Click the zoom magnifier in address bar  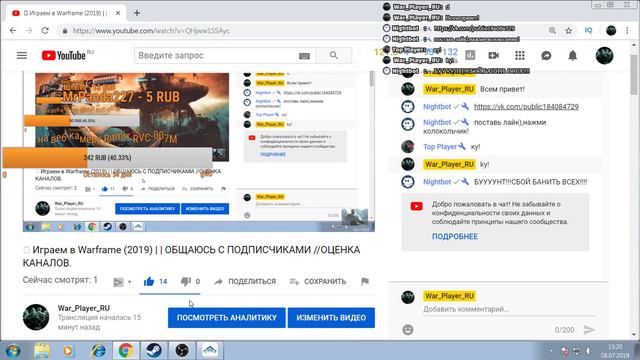[x=552, y=31]
